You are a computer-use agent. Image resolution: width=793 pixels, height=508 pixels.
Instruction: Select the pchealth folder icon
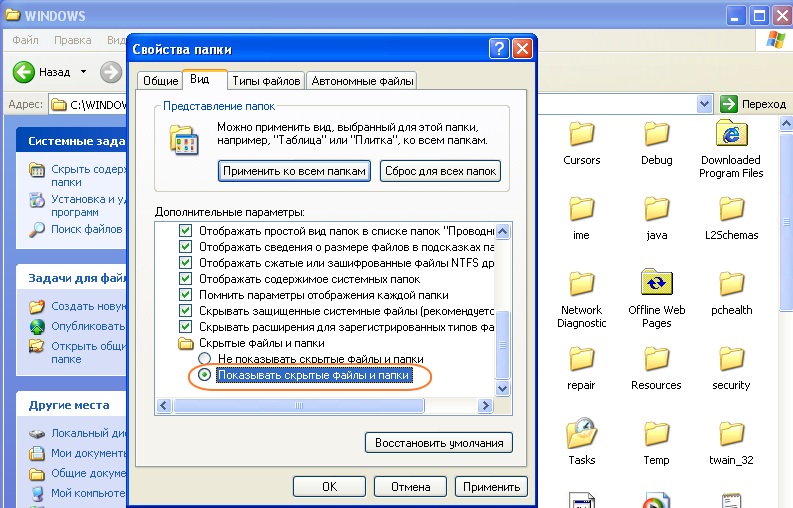[731, 283]
